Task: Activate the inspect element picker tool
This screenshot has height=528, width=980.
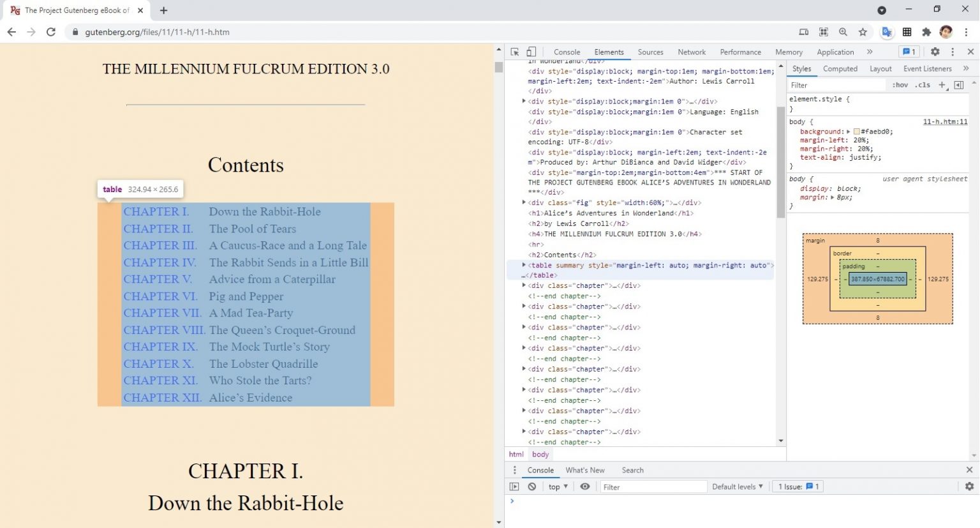Action: tap(515, 52)
